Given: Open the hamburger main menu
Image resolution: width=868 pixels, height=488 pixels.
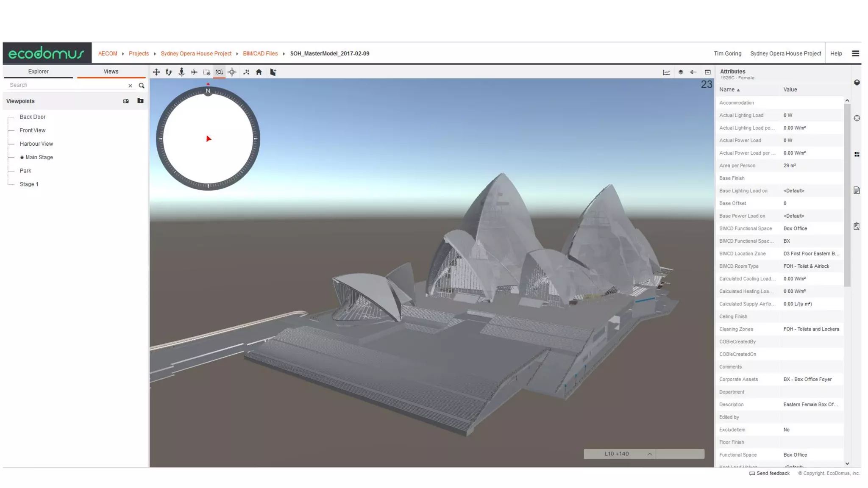Looking at the screenshot, I should tap(855, 53).
